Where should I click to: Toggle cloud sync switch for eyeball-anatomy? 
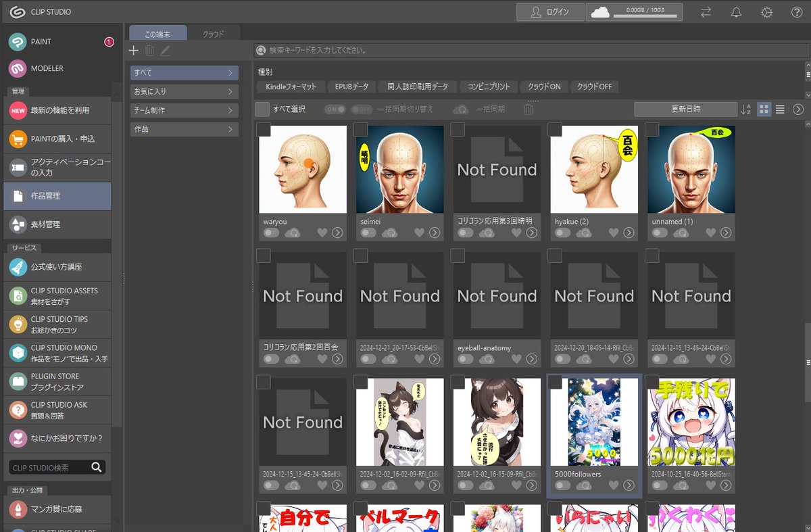coord(466,359)
